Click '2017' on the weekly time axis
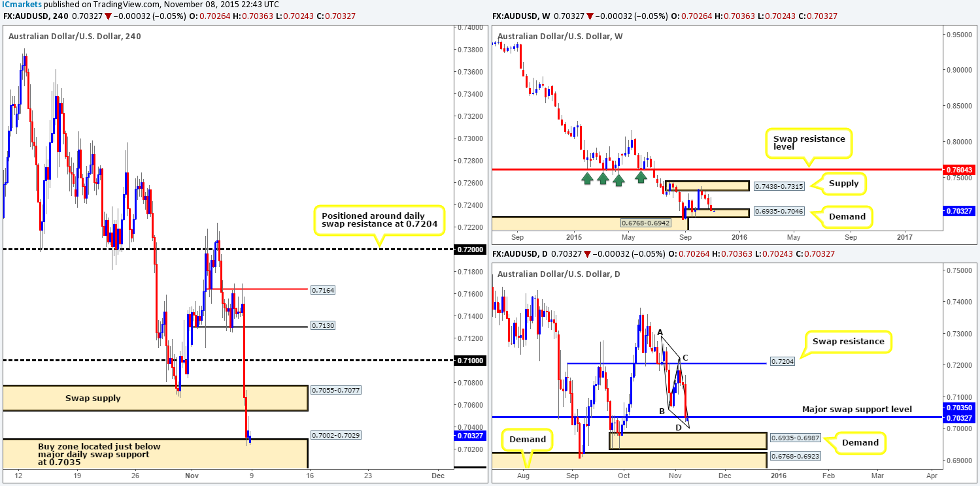This screenshot has height=486, width=980. click(x=904, y=238)
